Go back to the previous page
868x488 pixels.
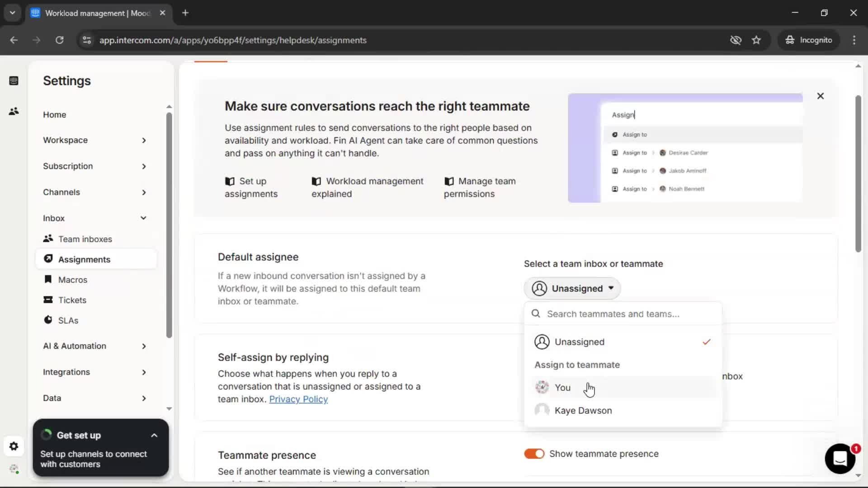coord(14,40)
